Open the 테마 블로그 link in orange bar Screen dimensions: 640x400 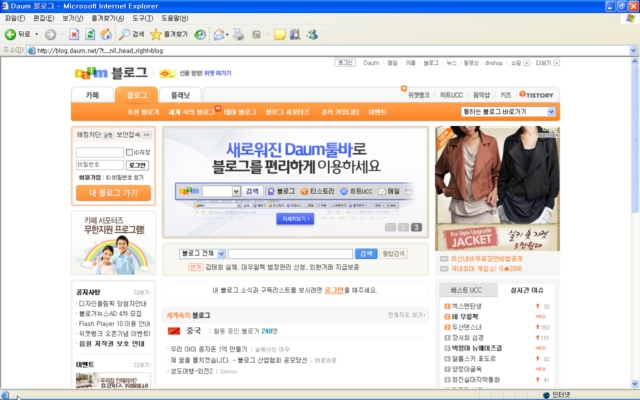[x=240, y=112]
